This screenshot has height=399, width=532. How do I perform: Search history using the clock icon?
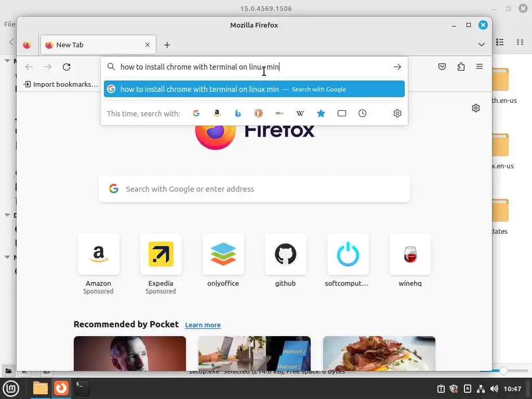pos(362,113)
